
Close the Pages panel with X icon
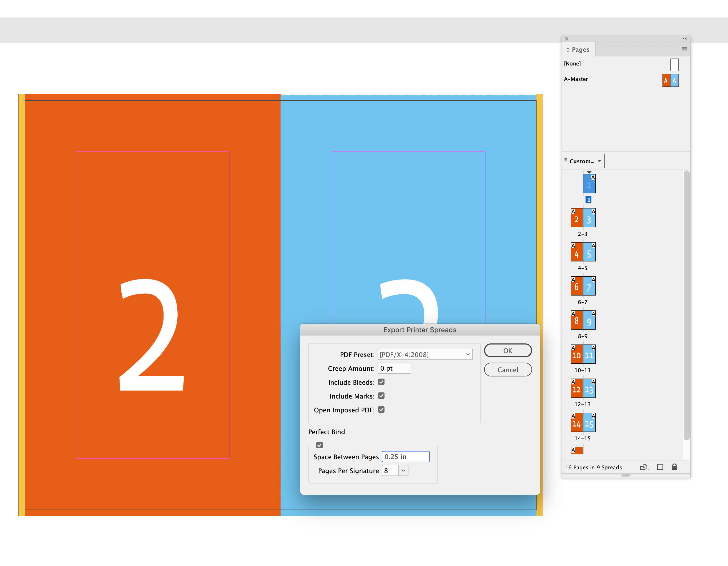click(567, 39)
